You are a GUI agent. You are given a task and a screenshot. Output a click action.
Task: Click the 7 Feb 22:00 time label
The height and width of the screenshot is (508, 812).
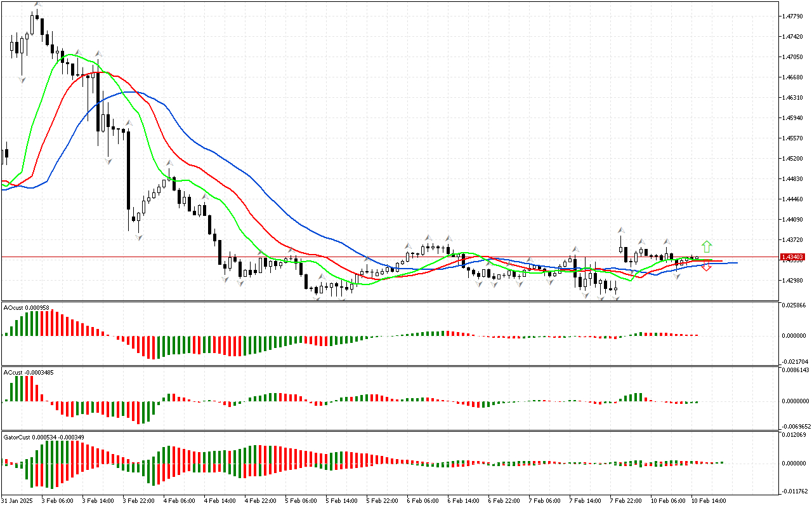click(x=625, y=501)
